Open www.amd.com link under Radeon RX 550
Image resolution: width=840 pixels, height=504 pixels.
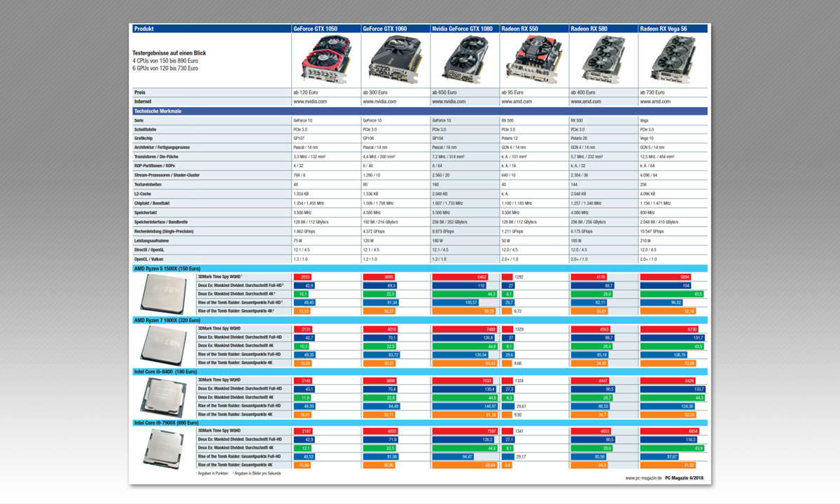coord(517,101)
